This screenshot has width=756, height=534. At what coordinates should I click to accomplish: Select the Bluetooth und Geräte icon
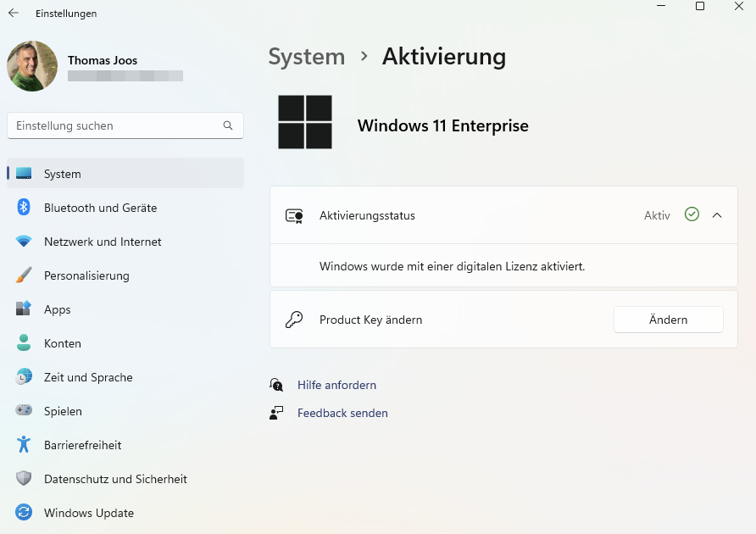(x=23, y=208)
